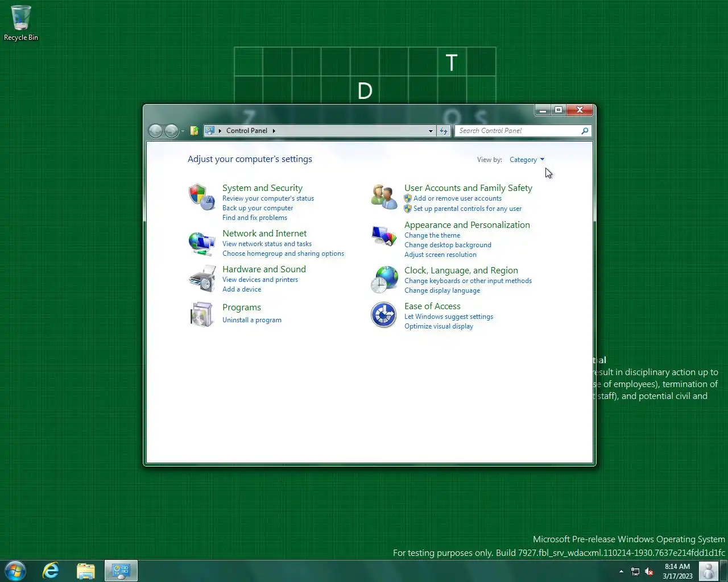Image resolution: width=728 pixels, height=582 pixels.
Task: Click Change display language
Action: pyautogui.click(x=442, y=290)
